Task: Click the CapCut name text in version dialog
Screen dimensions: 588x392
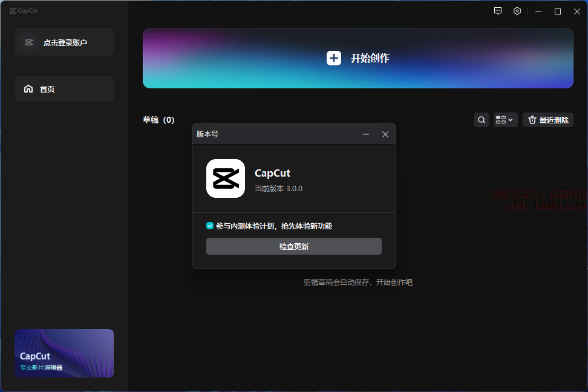Action: coord(273,173)
